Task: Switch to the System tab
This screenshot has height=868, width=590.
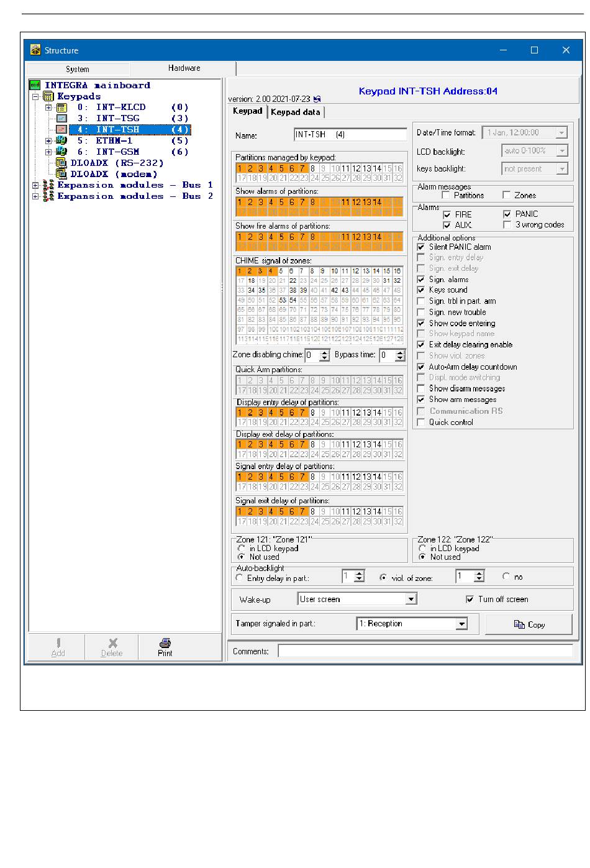Action: [x=78, y=69]
